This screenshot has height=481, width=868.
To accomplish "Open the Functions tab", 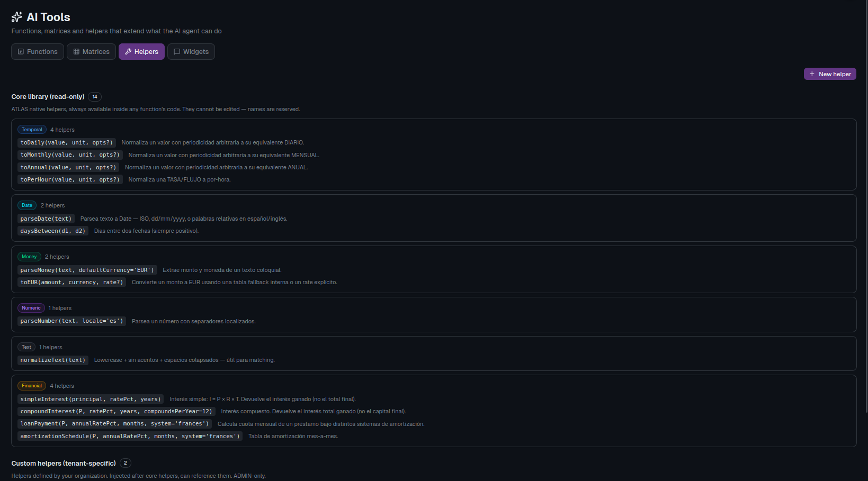I will (38, 52).
